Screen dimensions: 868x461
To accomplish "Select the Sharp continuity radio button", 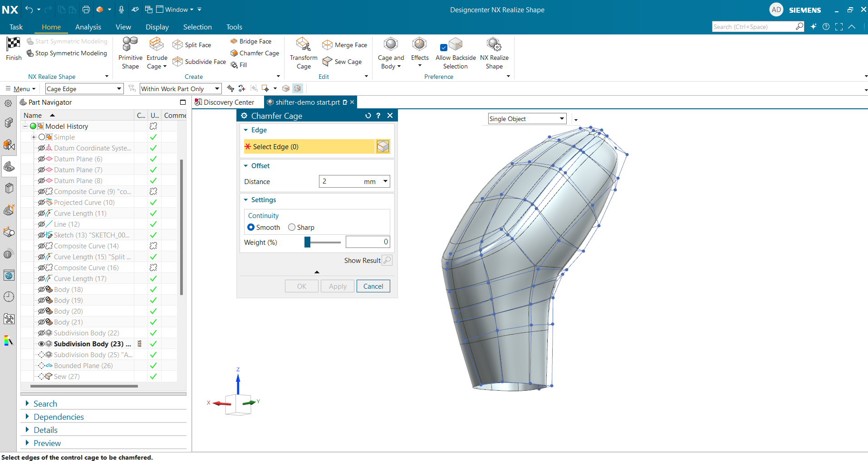I will (x=292, y=227).
